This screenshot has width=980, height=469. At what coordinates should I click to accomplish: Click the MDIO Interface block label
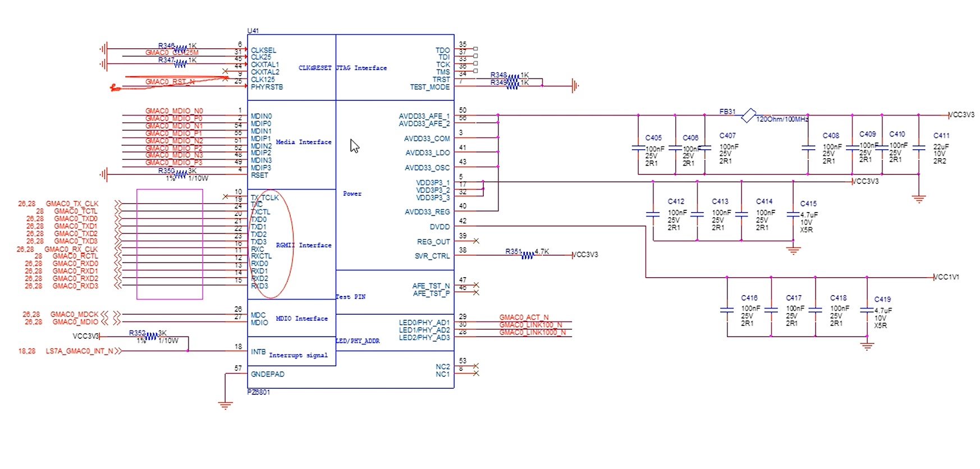tap(302, 319)
